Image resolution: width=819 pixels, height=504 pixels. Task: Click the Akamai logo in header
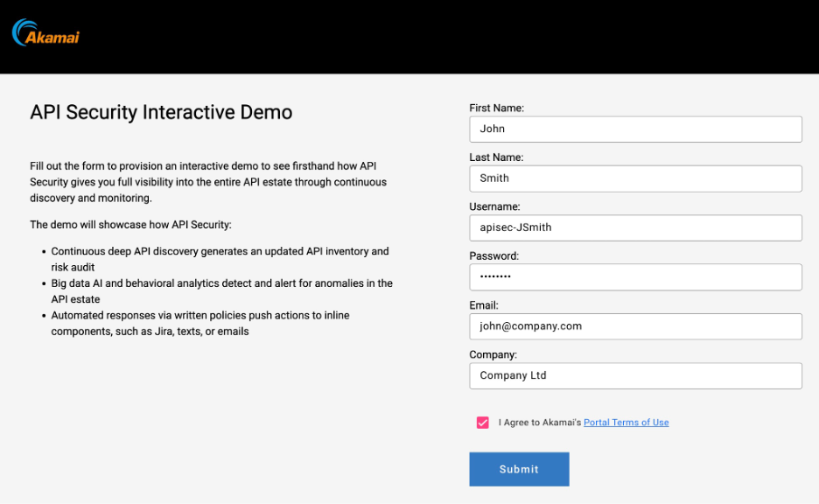click(x=45, y=33)
